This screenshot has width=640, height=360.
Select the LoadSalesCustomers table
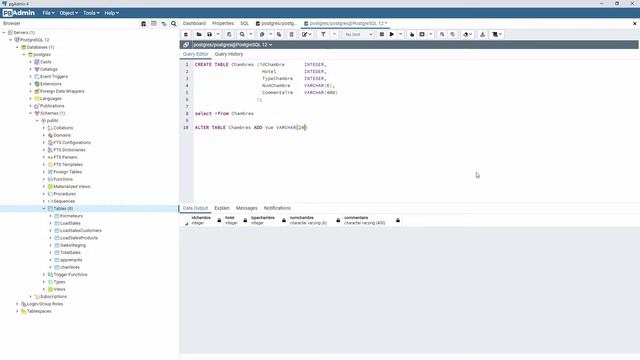[x=80, y=231]
